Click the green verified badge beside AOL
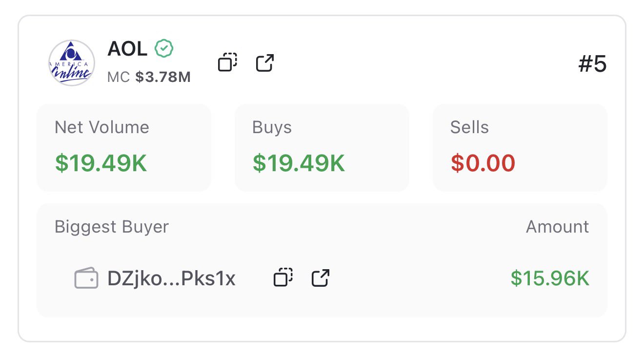Image resolution: width=644 pixels, height=355 pixels. 164,48
